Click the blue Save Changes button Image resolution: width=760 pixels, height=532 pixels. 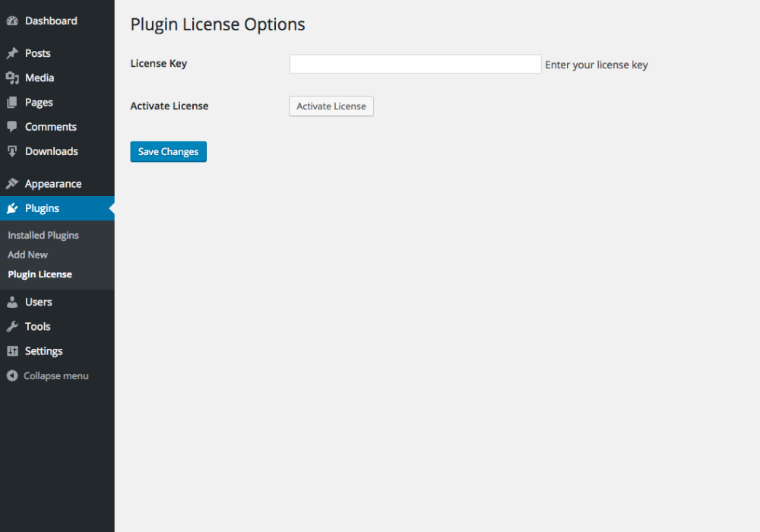pos(168,152)
